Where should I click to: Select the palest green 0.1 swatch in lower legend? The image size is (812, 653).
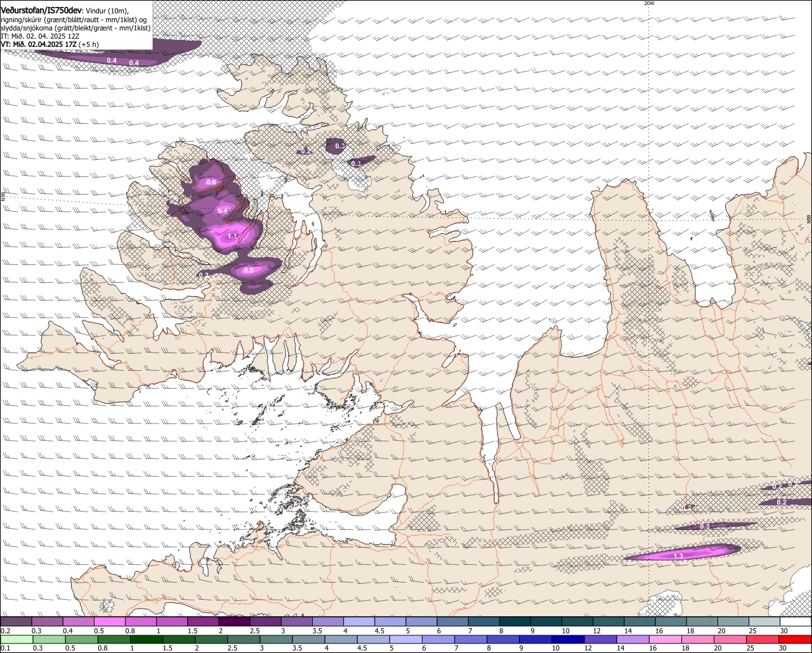[16, 639]
